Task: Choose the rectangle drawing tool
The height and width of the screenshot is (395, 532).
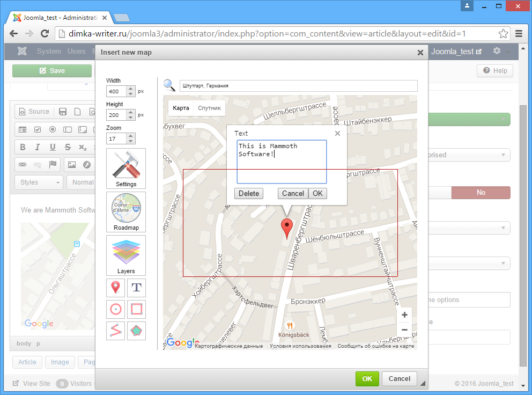Action: pos(137,309)
